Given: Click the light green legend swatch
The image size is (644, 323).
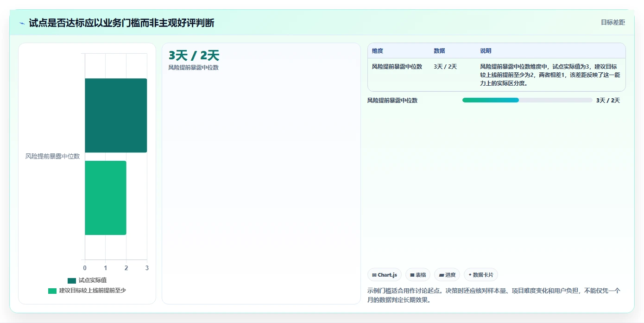Looking at the screenshot, I should coord(52,291).
